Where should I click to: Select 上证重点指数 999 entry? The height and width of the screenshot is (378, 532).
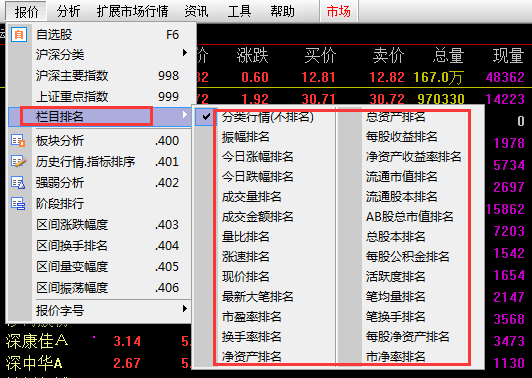click(101, 96)
